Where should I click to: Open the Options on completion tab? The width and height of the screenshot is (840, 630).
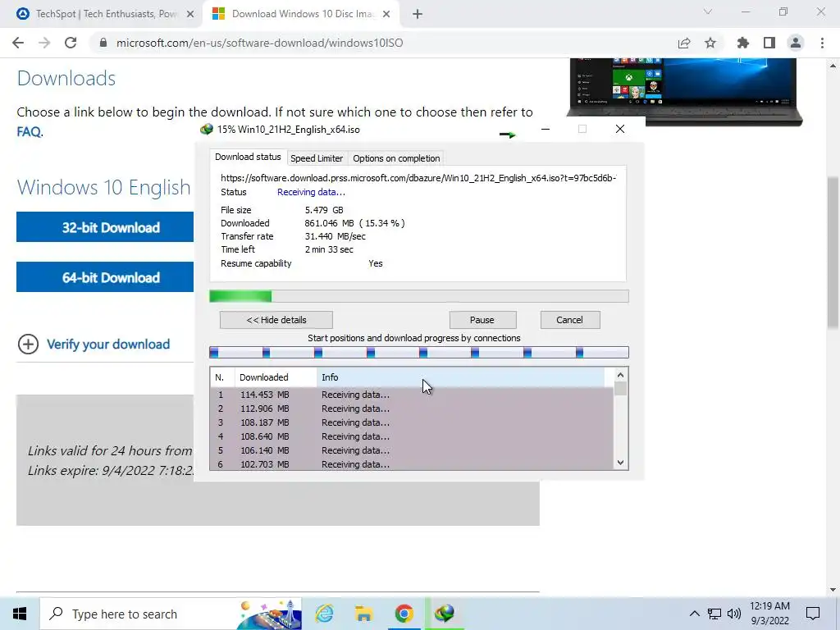pyautogui.click(x=396, y=158)
